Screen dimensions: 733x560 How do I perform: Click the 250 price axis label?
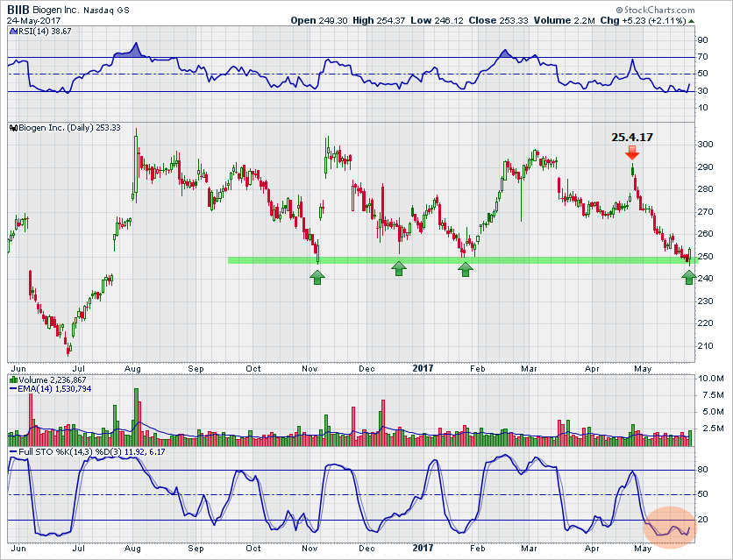[705, 257]
